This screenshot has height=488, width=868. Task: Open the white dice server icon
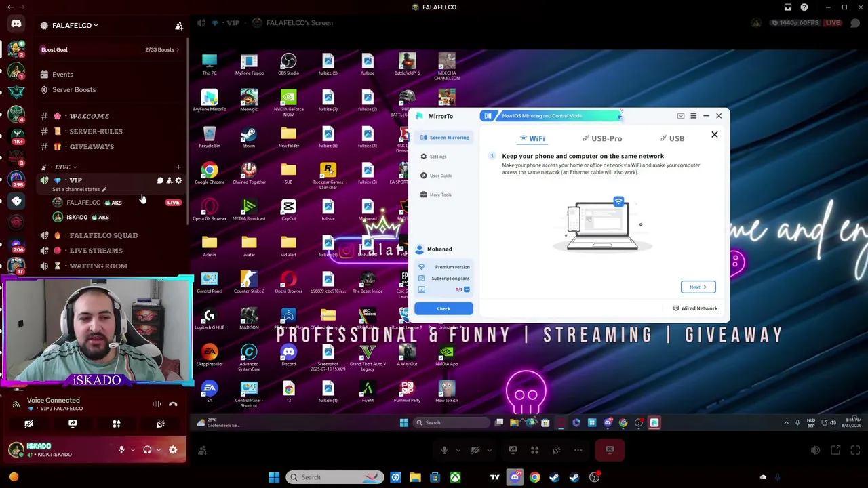(x=16, y=201)
